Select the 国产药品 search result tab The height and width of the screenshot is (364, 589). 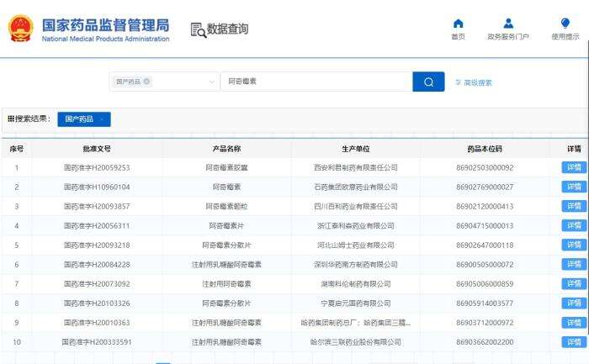pyautogui.click(x=80, y=119)
